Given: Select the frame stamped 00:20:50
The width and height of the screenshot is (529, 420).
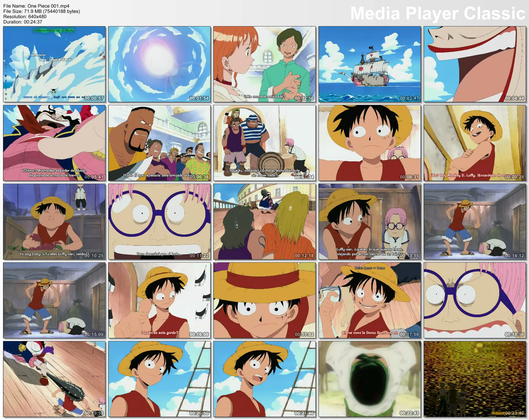Looking at the screenshot, I should click(159, 379).
